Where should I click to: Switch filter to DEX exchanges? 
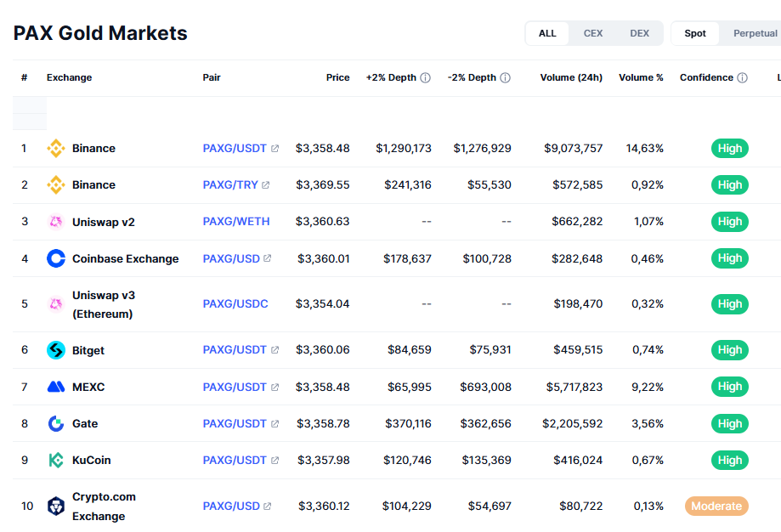pyautogui.click(x=639, y=33)
